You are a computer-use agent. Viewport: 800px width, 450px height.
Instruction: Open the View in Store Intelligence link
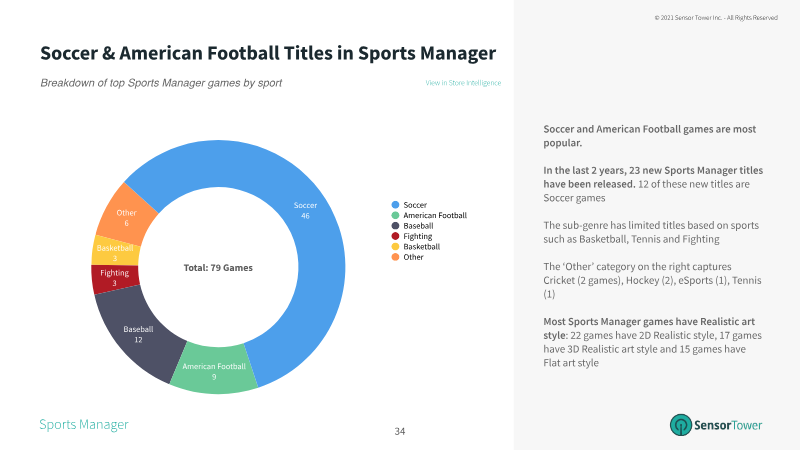pyautogui.click(x=463, y=83)
